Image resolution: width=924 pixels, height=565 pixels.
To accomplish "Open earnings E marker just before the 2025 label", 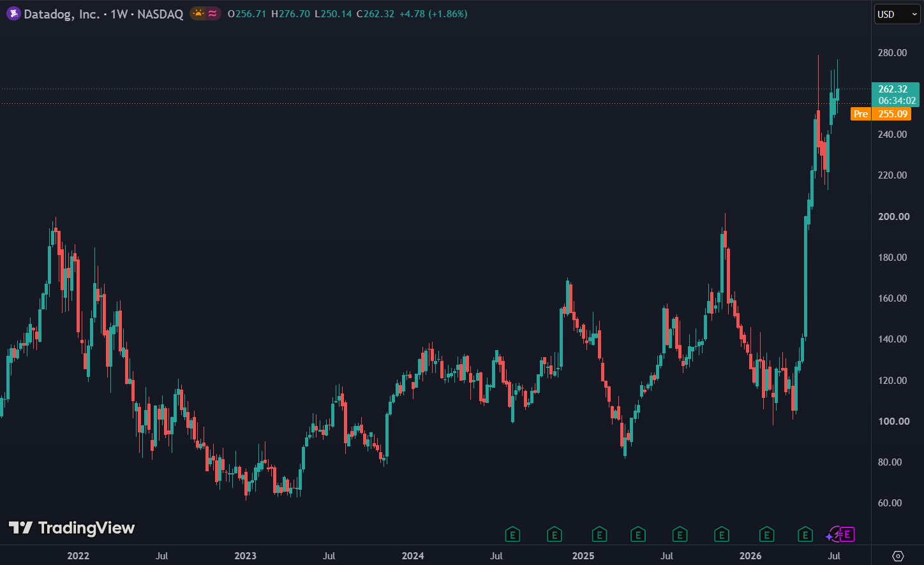I will tap(555, 534).
